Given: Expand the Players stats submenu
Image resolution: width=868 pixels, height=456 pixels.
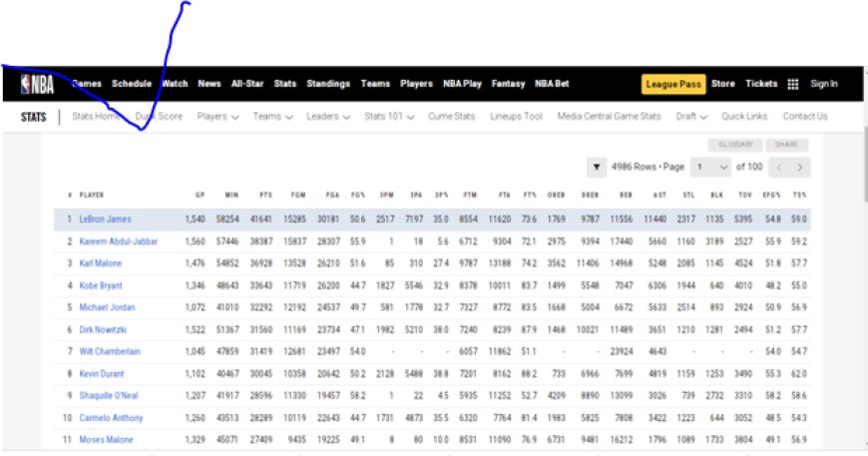Looking at the screenshot, I should tap(217, 116).
